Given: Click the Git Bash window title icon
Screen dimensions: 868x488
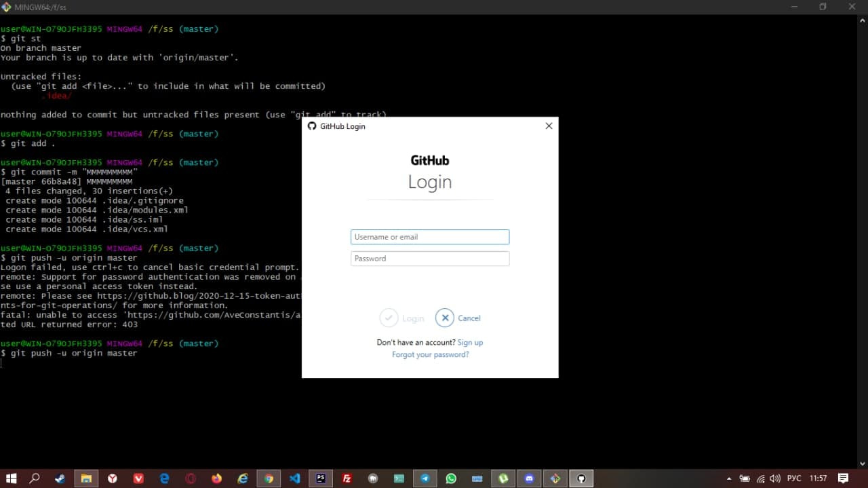Looking at the screenshot, I should tap(7, 6).
